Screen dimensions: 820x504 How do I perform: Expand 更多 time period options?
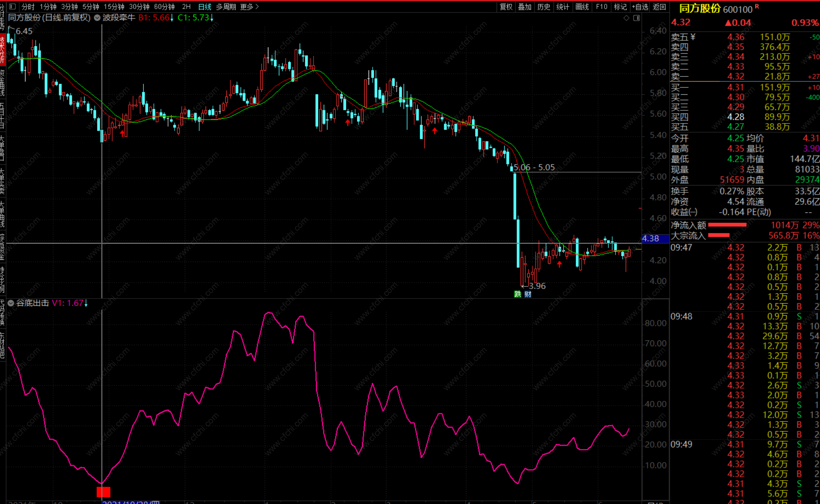pos(249,7)
